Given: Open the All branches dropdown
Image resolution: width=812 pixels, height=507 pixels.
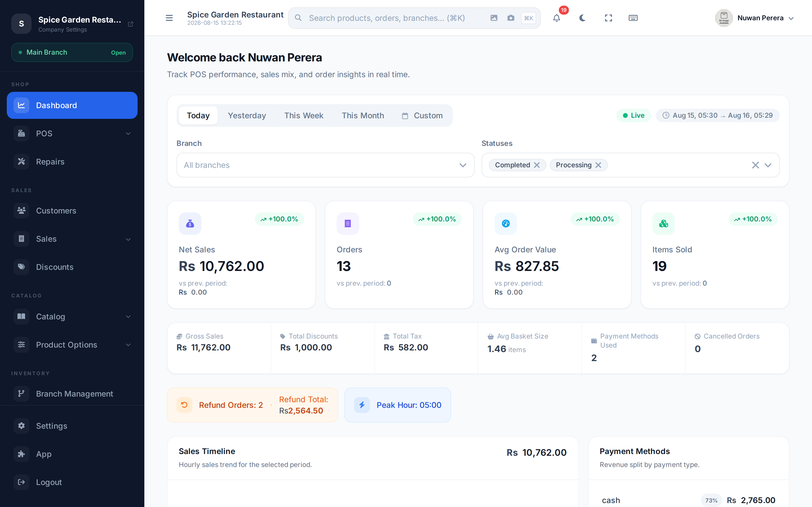Looking at the screenshot, I should tap(325, 165).
